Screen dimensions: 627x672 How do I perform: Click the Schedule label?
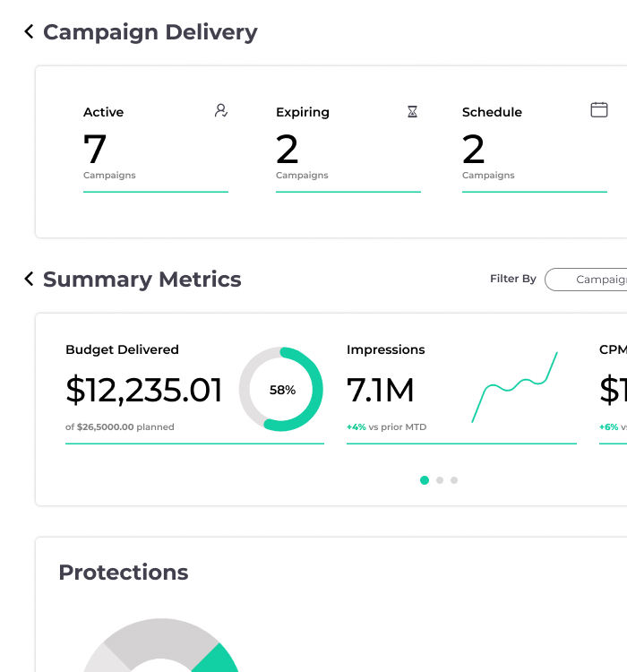click(492, 112)
